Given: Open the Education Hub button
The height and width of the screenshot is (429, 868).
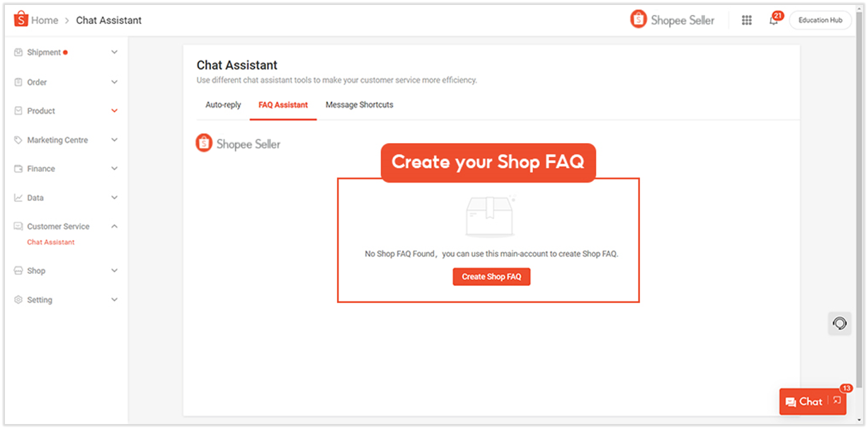Looking at the screenshot, I should (x=821, y=21).
